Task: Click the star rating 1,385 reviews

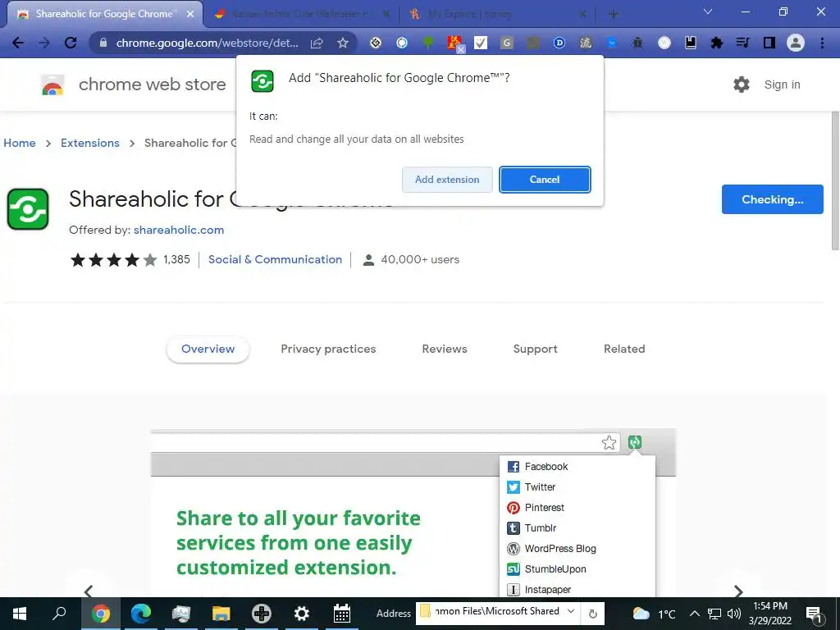Action: coord(130,260)
